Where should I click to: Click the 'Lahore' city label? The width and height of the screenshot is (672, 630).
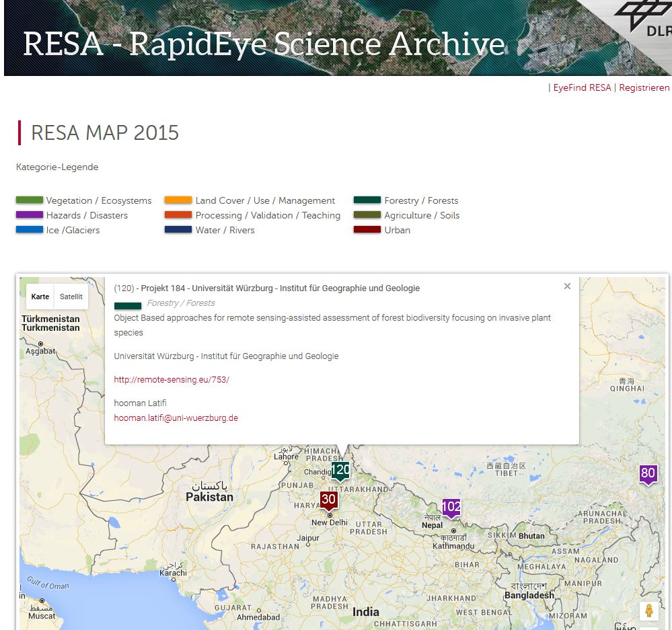287,457
